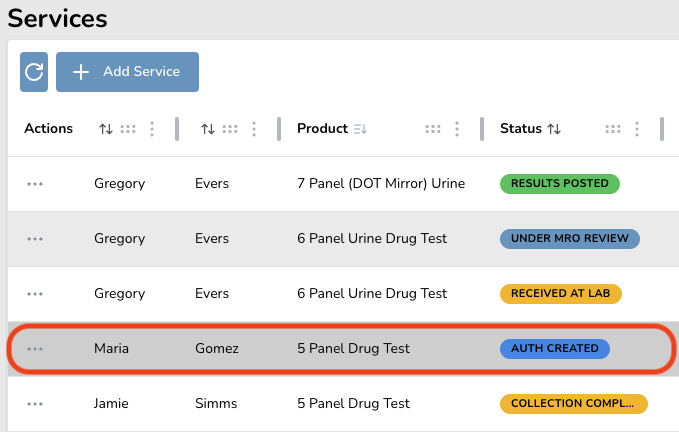Open actions menu for Jamie Simms row
This screenshot has width=679, height=432.
[35, 404]
